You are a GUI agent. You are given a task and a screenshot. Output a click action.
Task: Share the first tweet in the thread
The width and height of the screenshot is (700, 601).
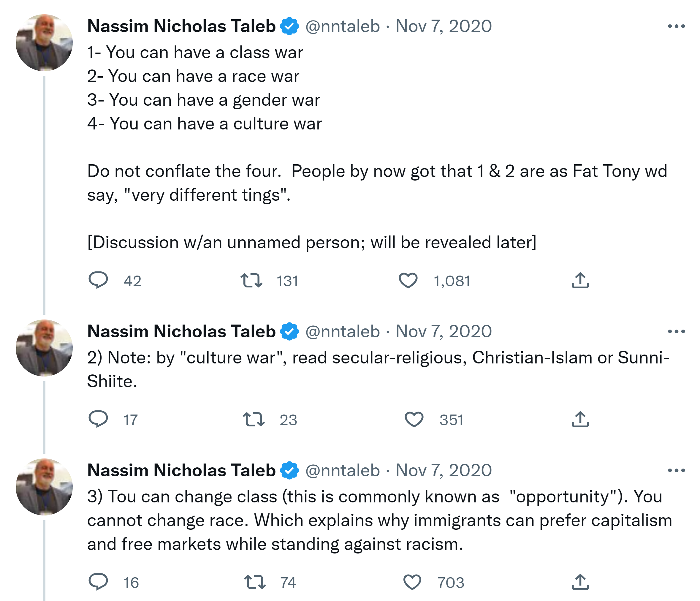pyautogui.click(x=580, y=280)
